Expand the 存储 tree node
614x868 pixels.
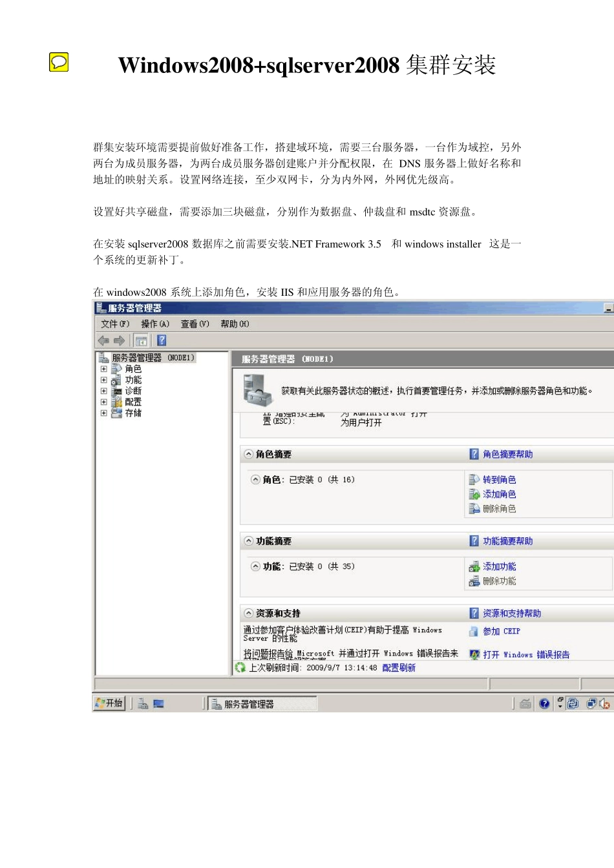103,413
